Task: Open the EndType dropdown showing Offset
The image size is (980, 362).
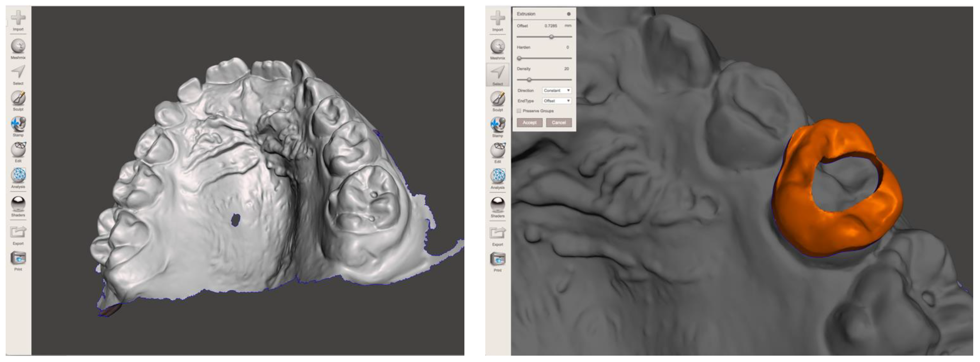Action: coord(556,101)
